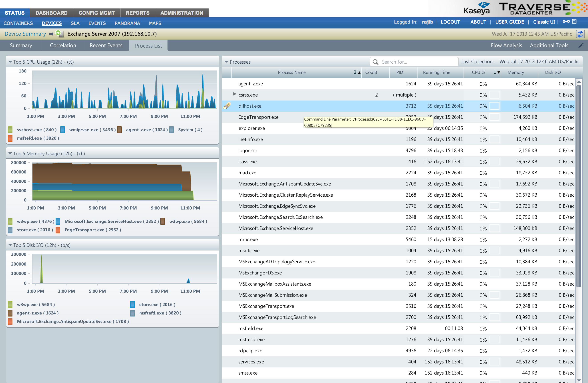Open the ADMINISTRATION tab
This screenshot has height=383, width=588.
point(182,13)
